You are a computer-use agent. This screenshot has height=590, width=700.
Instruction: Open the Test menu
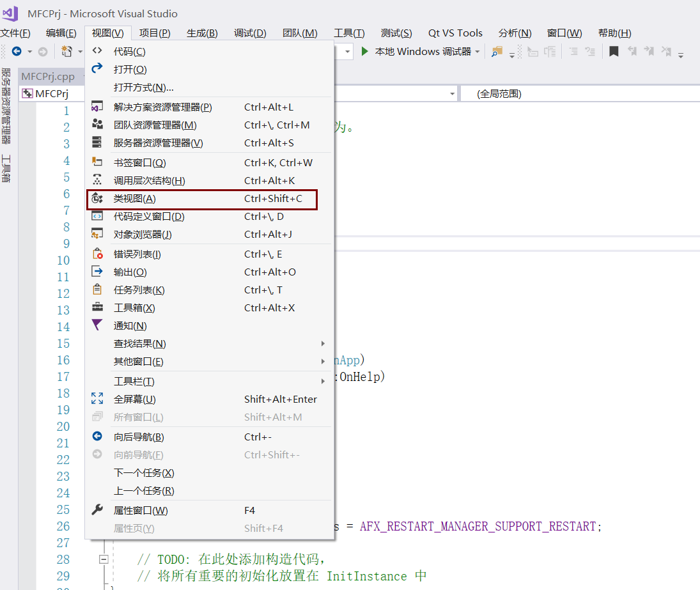396,33
